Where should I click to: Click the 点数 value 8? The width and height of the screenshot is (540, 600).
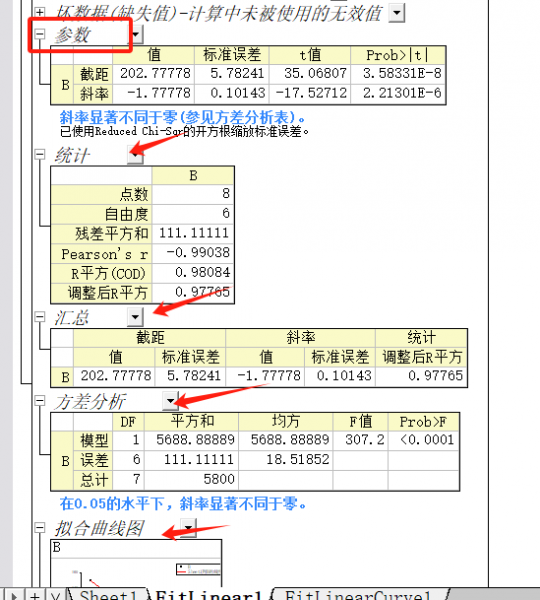click(193, 194)
